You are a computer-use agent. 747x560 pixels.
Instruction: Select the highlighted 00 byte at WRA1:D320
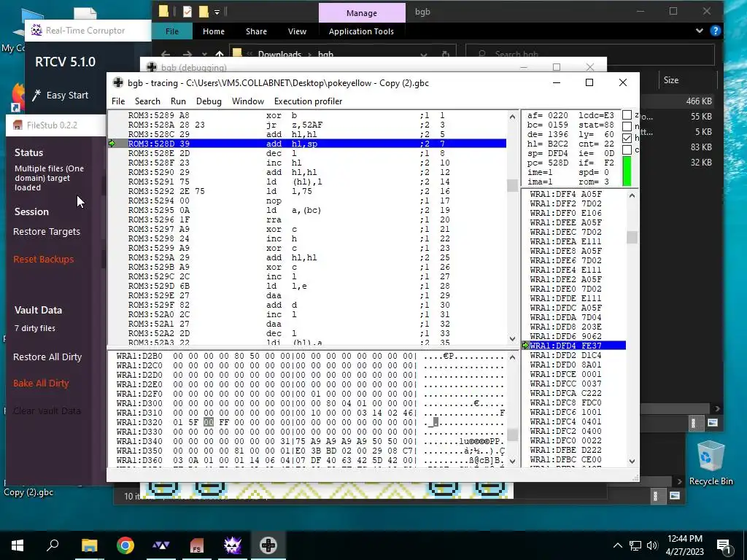click(x=209, y=422)
